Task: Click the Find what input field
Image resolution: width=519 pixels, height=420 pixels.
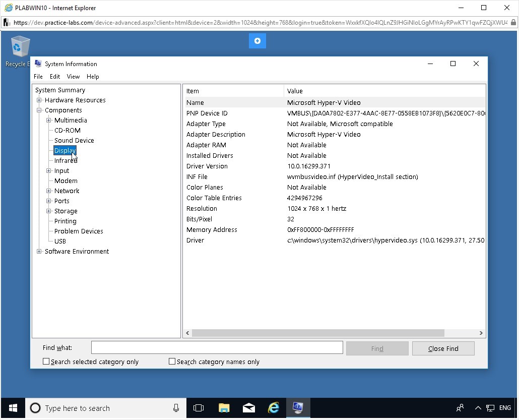Action: click(217, 347)
